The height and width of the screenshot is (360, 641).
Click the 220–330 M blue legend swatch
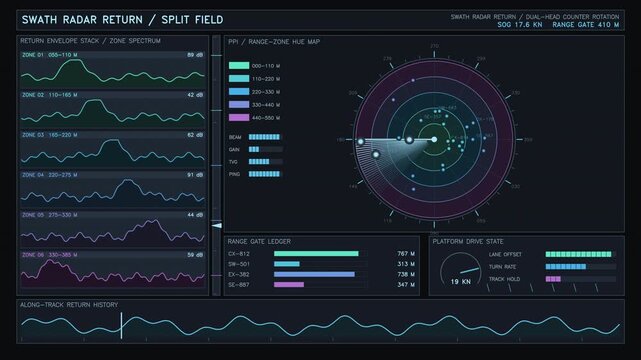coord(239,92)
